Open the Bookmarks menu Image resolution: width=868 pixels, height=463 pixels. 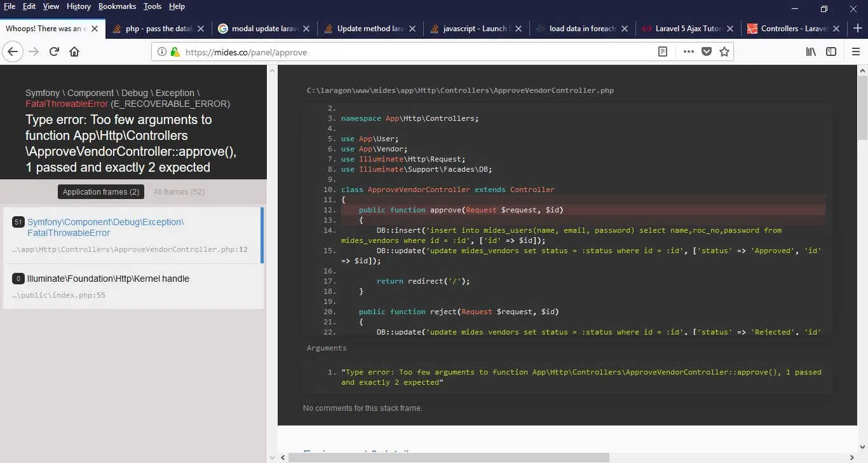tap(117, 6)
